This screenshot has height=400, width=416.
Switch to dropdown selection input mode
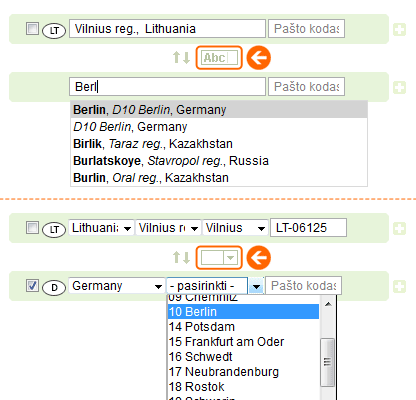[x=219, y=258]
